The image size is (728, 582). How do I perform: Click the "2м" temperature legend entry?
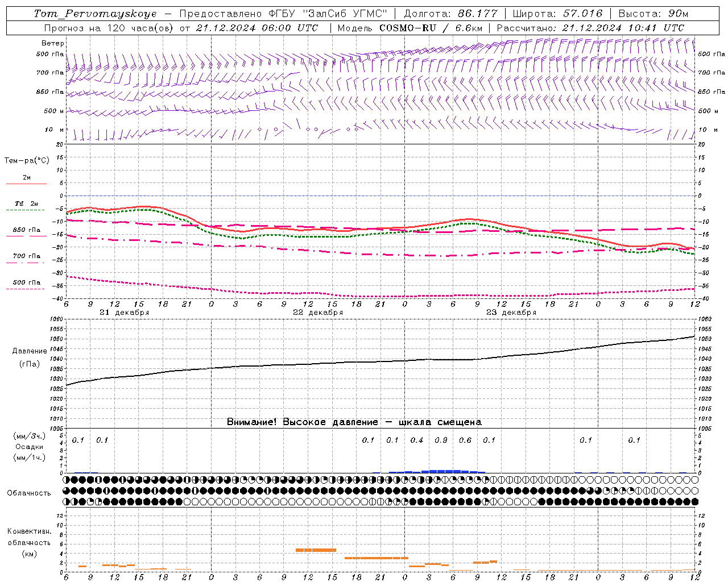coord(27,178)
